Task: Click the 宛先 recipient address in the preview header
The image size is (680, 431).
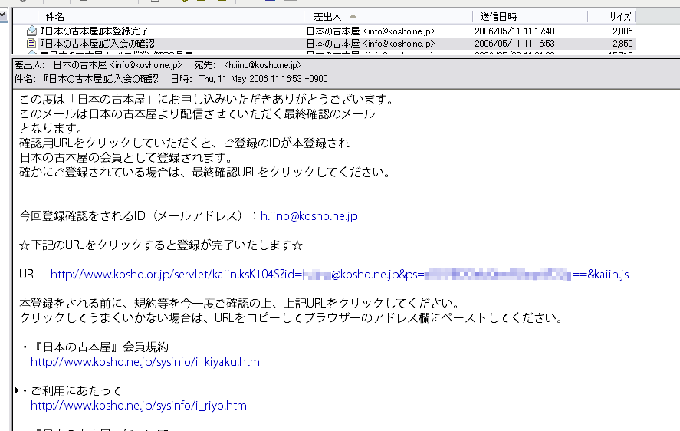Action: (x=263, y=65)
